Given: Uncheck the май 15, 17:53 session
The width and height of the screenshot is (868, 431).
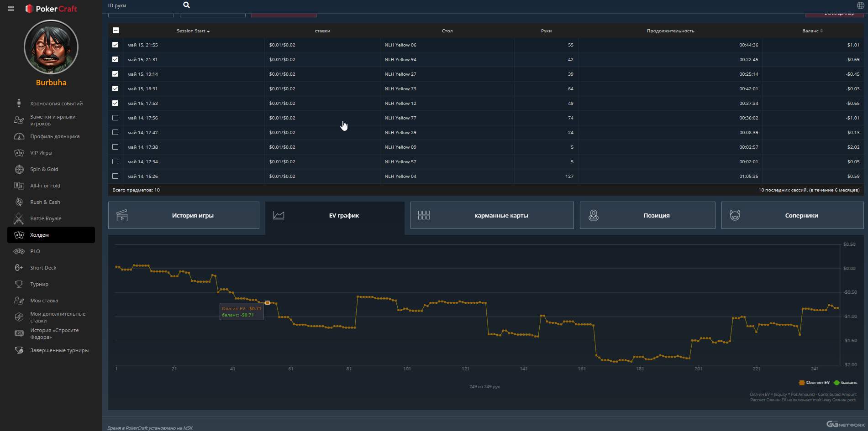Looking at the screenshot, I should point(115,103).
